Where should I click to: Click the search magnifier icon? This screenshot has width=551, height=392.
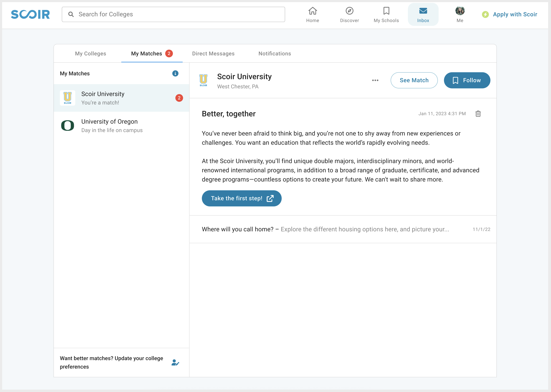71,14
